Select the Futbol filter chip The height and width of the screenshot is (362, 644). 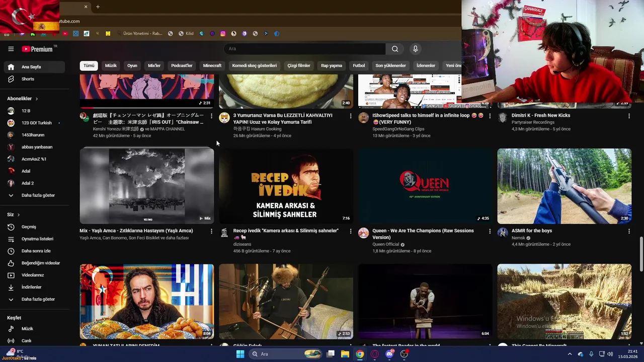359,65
